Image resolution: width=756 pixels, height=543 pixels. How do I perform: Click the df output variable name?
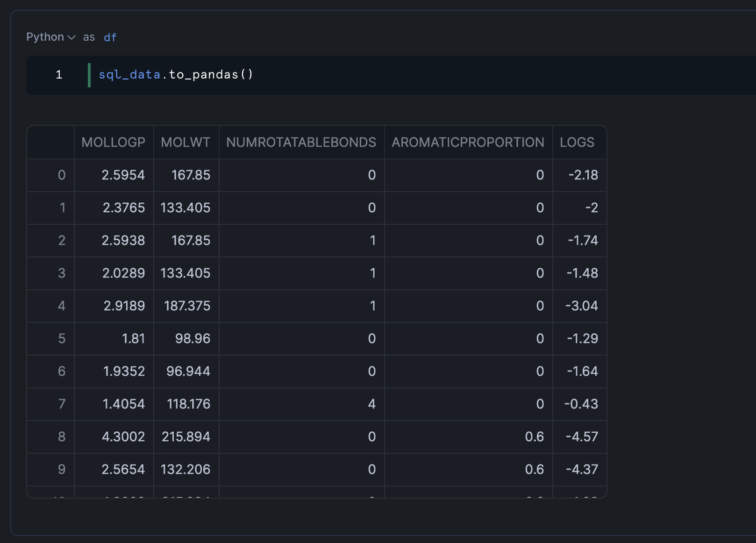point(110,37)
